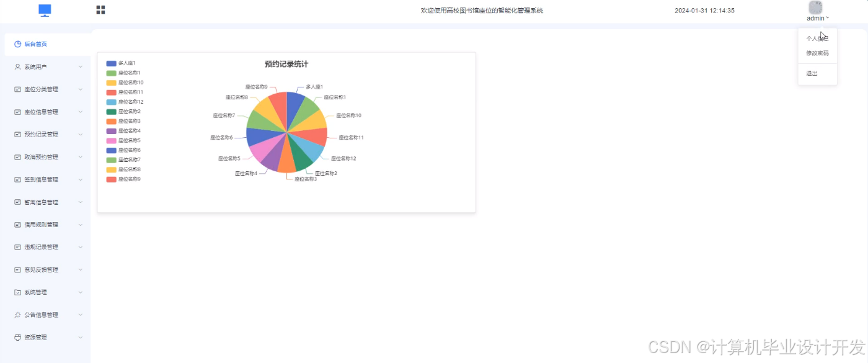This screenshot has width=868, height=363.
Task: Open the 意见反馈管理 menu label
Action: [42, 270]
